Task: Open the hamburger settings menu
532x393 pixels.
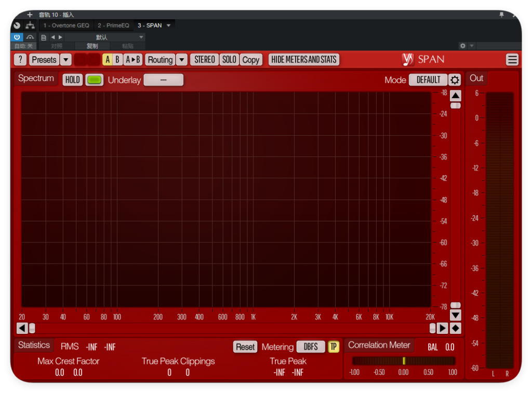Action: point(512,60)
